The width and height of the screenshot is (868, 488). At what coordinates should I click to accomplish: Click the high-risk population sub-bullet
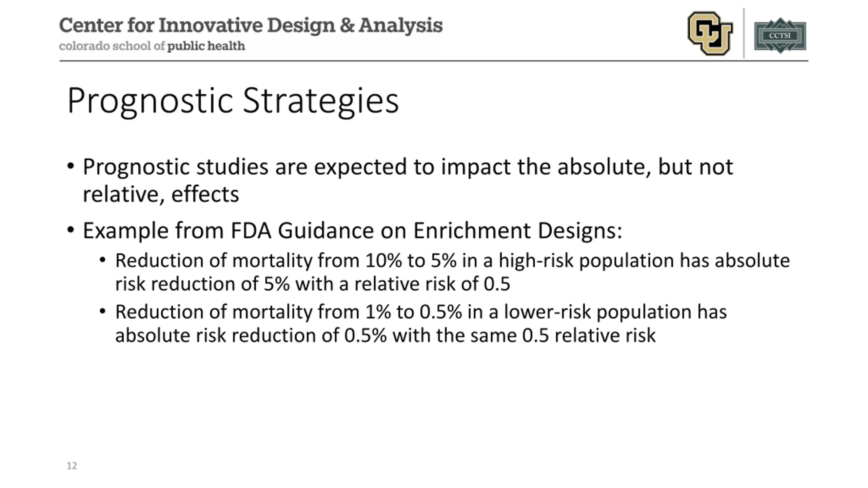[x=452, y=272]
